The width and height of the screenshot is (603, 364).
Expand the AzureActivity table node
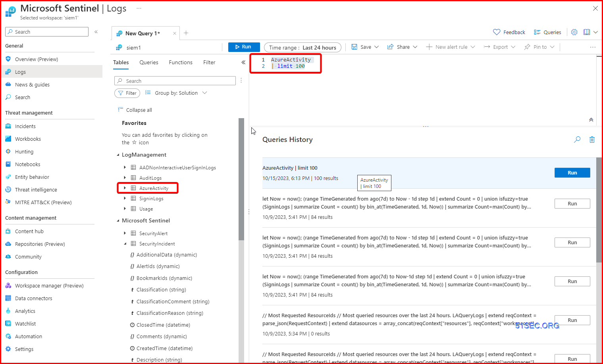[125, 188]
